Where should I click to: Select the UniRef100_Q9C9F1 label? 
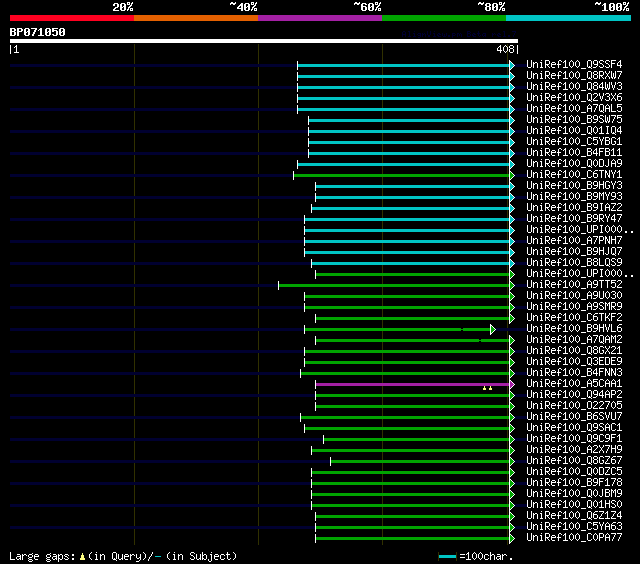(x=574, y=439)
